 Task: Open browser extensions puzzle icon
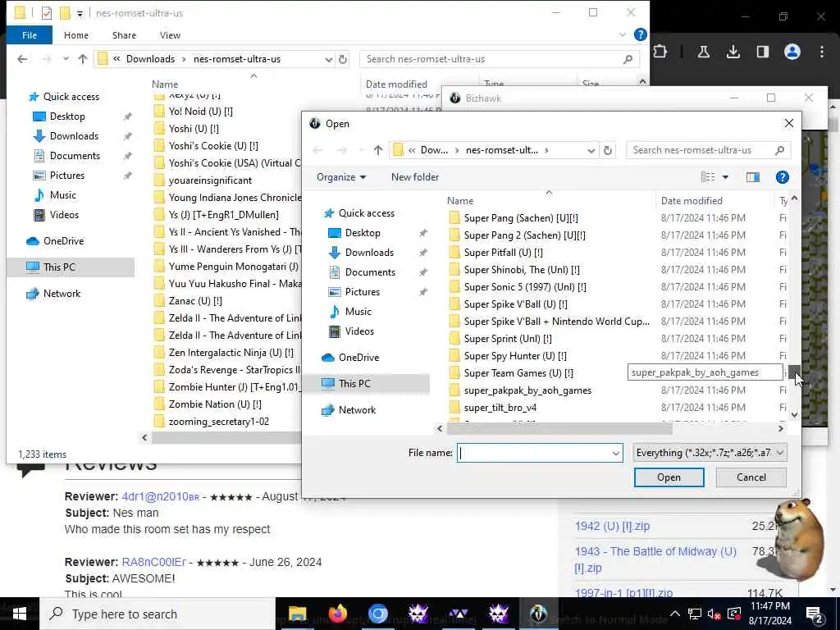point(660,52)
